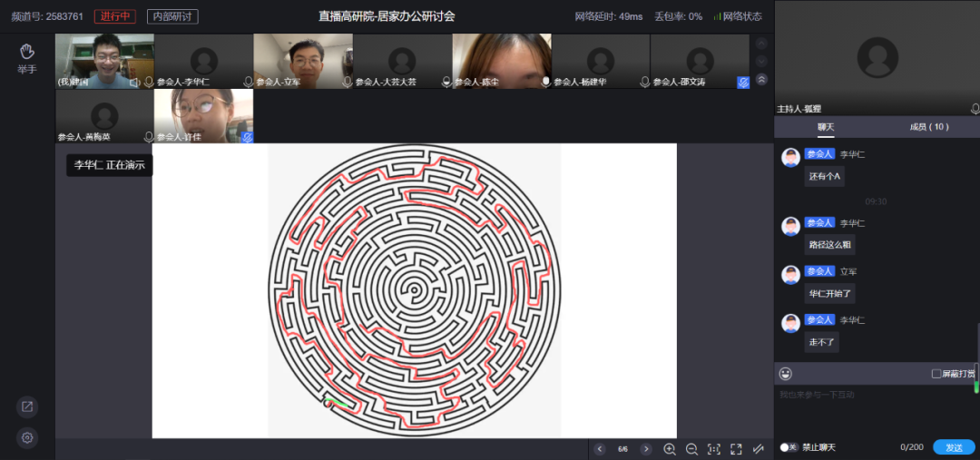The image size is (980, 460).
Task: Zoom in on the shared slide
Action: [670, 449]
